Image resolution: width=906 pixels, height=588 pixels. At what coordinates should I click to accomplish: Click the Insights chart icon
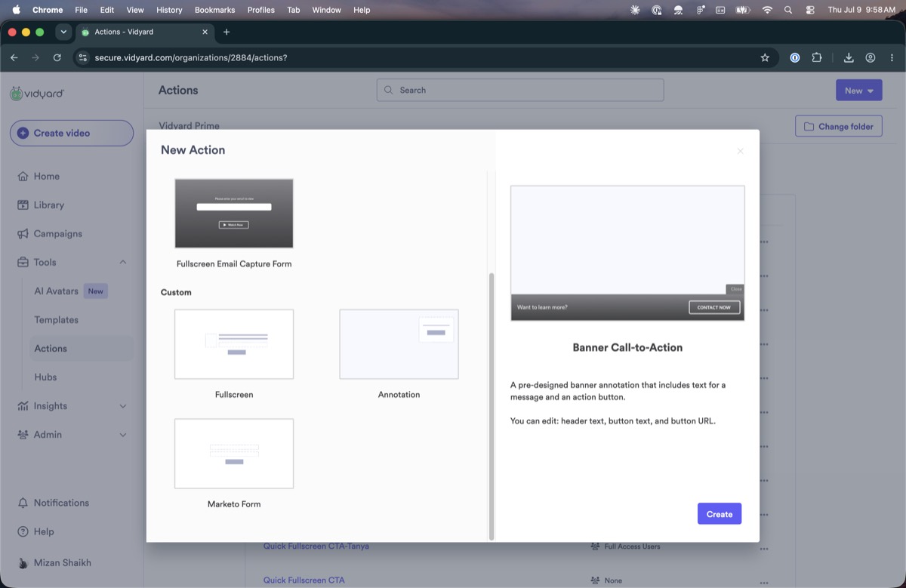click(x=23, y=406)
